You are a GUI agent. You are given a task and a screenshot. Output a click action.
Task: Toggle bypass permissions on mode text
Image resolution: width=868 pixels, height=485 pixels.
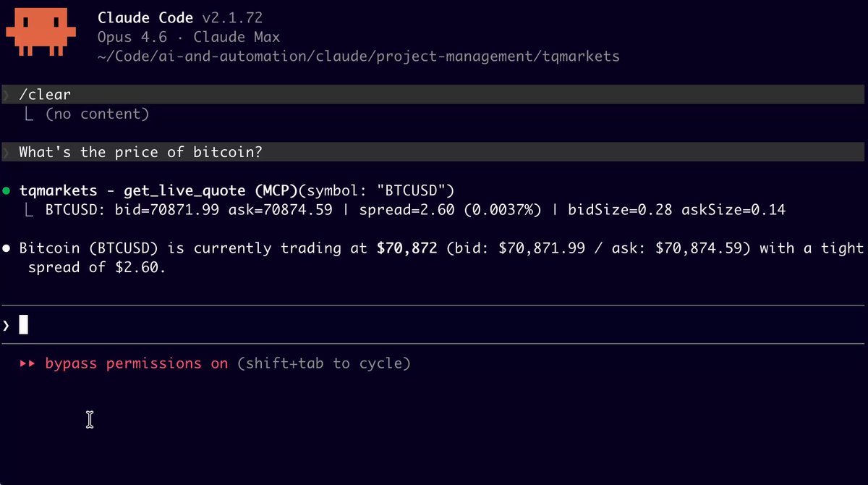click(137, 363)
